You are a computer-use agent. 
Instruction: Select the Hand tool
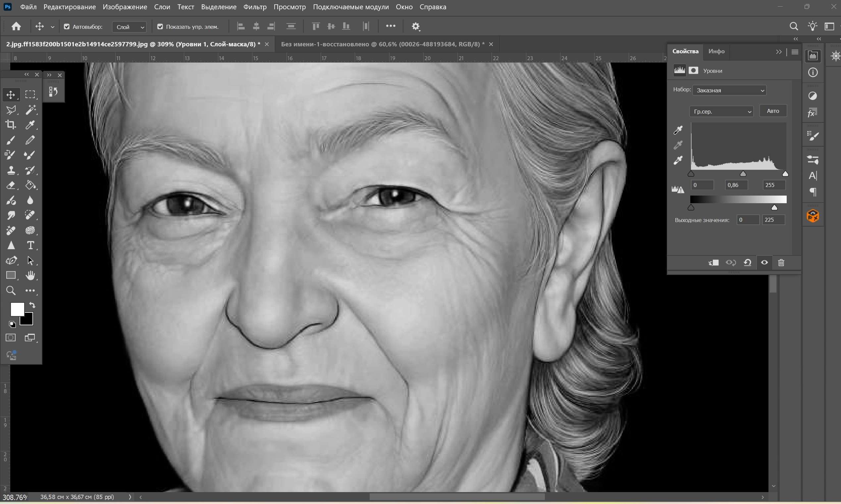(x=30, y=275)
